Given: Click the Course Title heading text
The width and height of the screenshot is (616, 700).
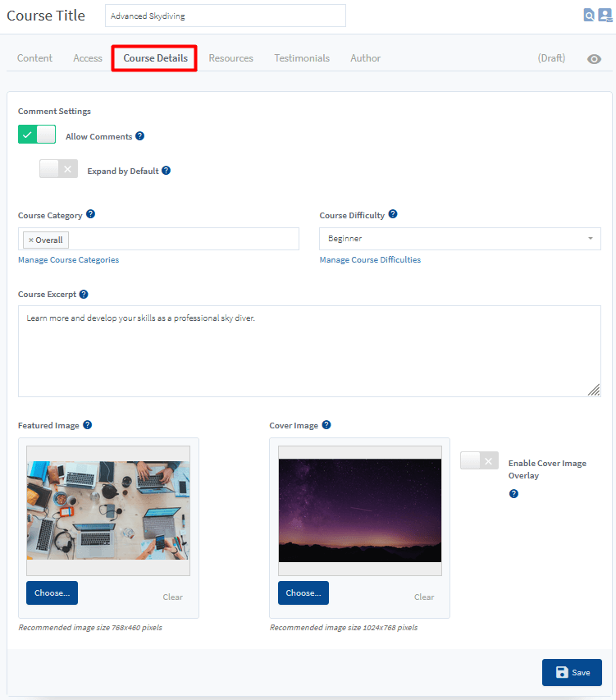Looking at the screenshot, I should 45,16.
